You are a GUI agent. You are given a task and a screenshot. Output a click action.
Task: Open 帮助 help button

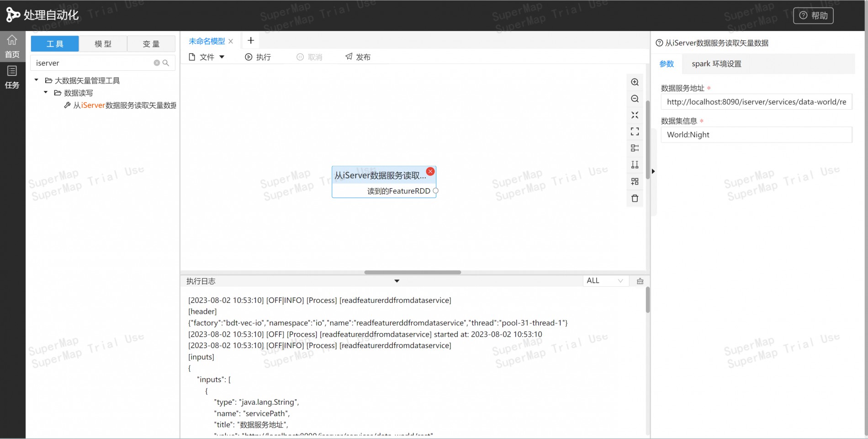pyautogui.click(x=813, y=16)
